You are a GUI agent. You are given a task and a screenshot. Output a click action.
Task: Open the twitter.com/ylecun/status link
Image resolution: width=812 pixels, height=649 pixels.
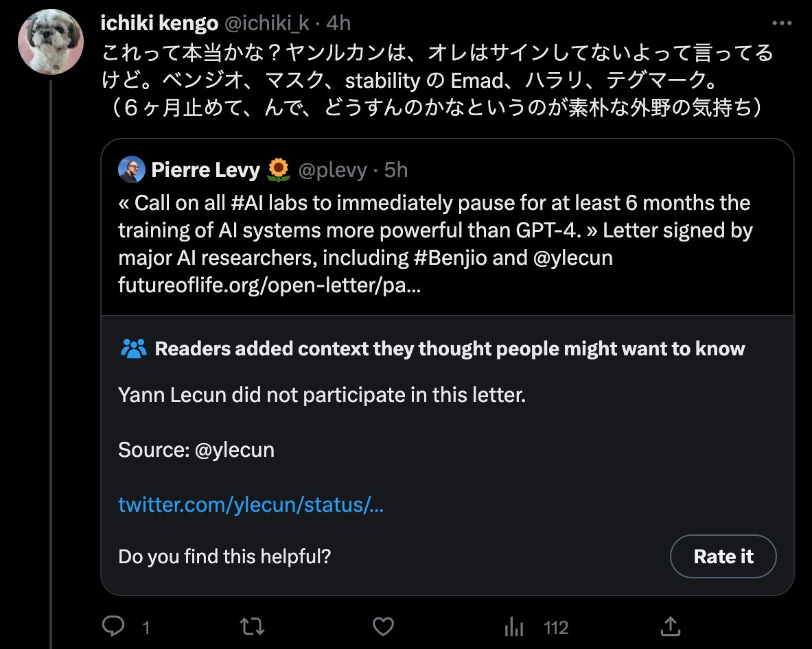click(x=251, y=505)
